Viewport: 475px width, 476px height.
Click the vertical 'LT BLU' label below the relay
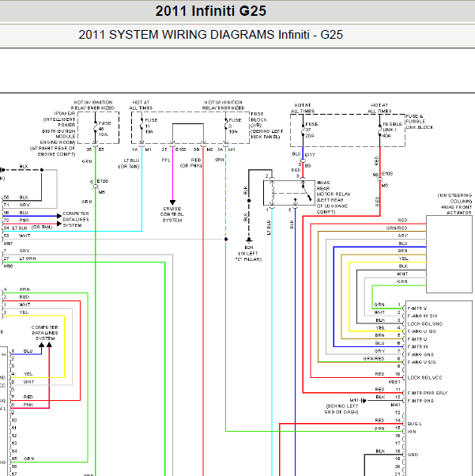(x=269, y=228)
